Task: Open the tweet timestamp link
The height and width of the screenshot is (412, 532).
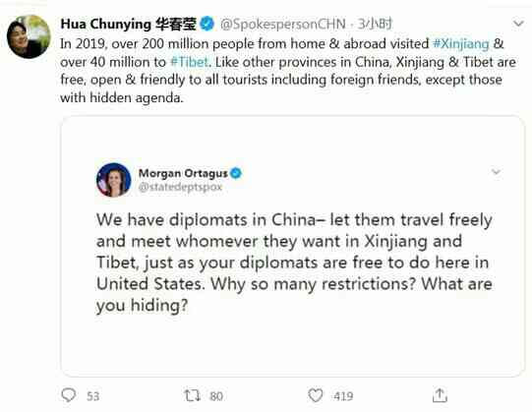Action: click(375, 25)
